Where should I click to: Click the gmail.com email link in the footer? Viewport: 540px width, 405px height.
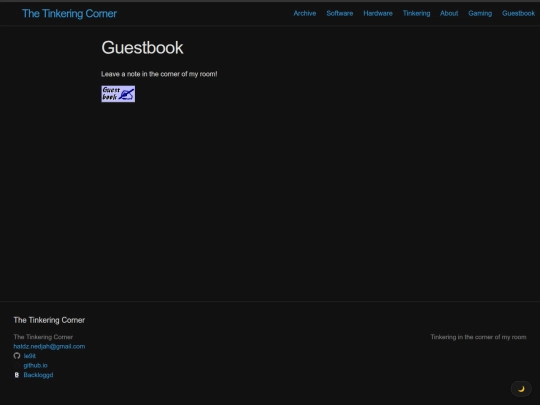pyautogui.click(x=49, y=346)
